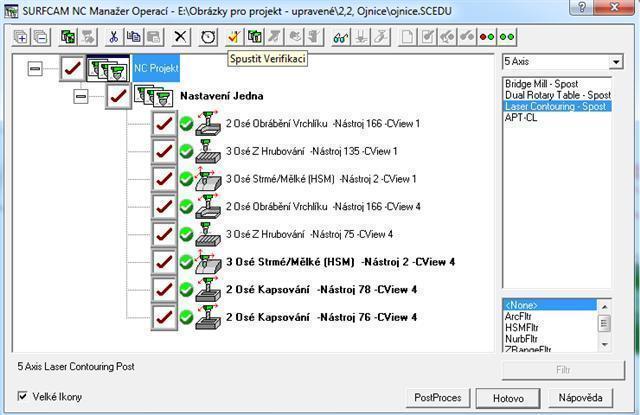
Task: Open the 5 Axis dropdown
Action: tap(616, 62)
